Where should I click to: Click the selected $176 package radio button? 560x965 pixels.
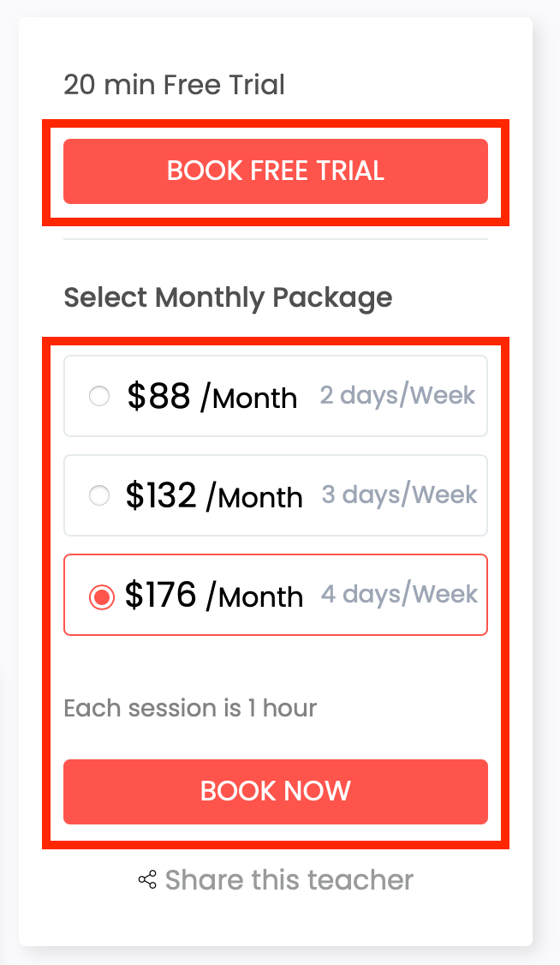pos(101,596)
